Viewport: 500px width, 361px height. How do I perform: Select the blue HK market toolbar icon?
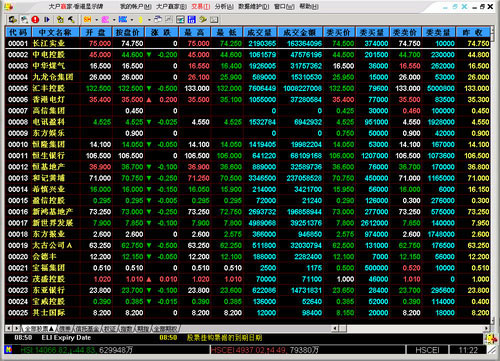coord(123,20)
